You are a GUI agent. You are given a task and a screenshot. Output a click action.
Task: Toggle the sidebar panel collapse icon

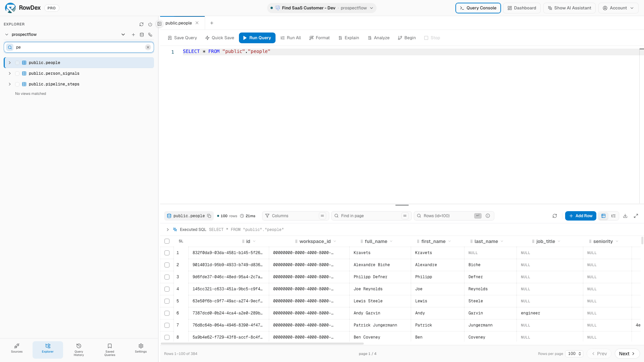pos(159,23)
